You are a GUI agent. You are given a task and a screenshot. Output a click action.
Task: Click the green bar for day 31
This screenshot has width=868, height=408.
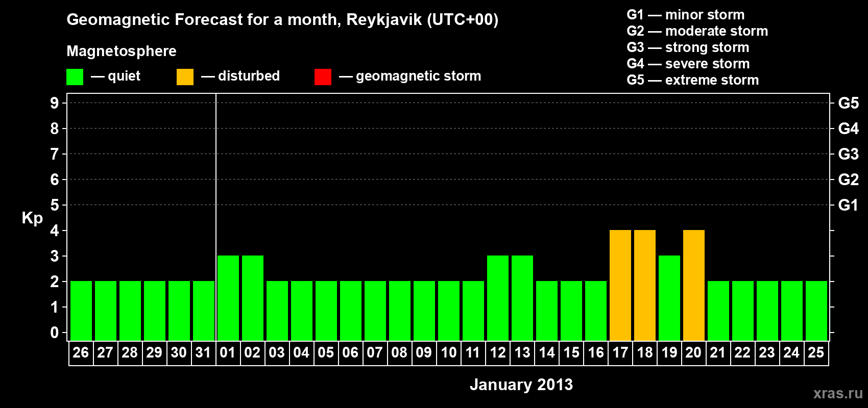coord(204,311)
